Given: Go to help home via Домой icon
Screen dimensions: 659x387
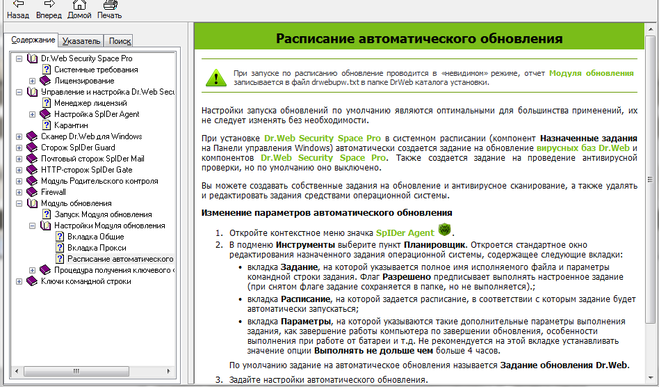Looking at the screenshot, I should [x=79, y=4].
